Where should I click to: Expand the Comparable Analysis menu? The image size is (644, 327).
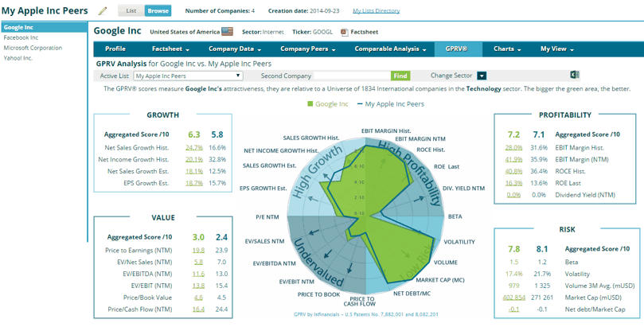(x=390, y=49)
